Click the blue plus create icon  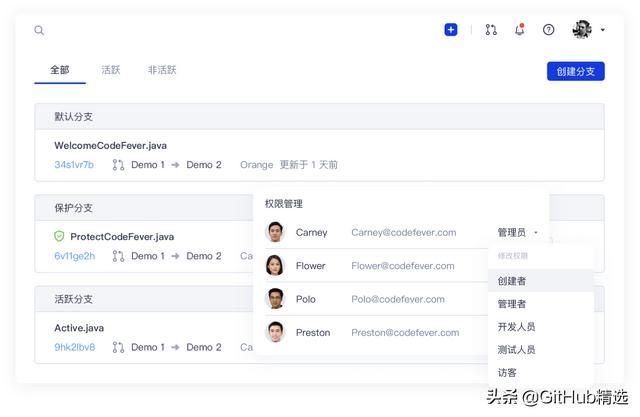tap(451, 30)
